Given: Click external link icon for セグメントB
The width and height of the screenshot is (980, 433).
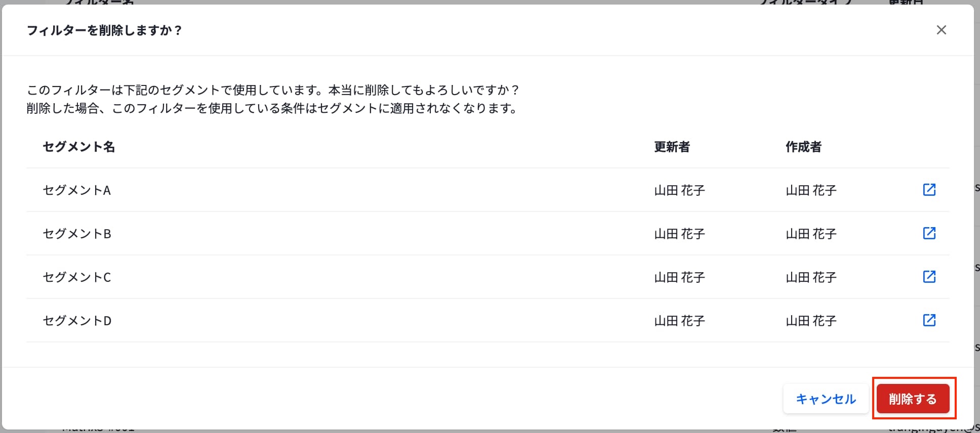Looking at the screenshot, I should click(929, 233).
